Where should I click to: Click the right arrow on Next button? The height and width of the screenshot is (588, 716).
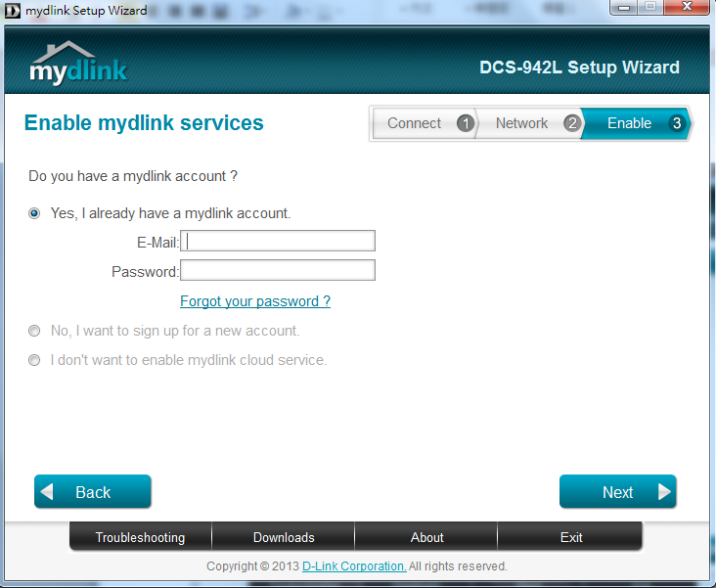[664, 492]
